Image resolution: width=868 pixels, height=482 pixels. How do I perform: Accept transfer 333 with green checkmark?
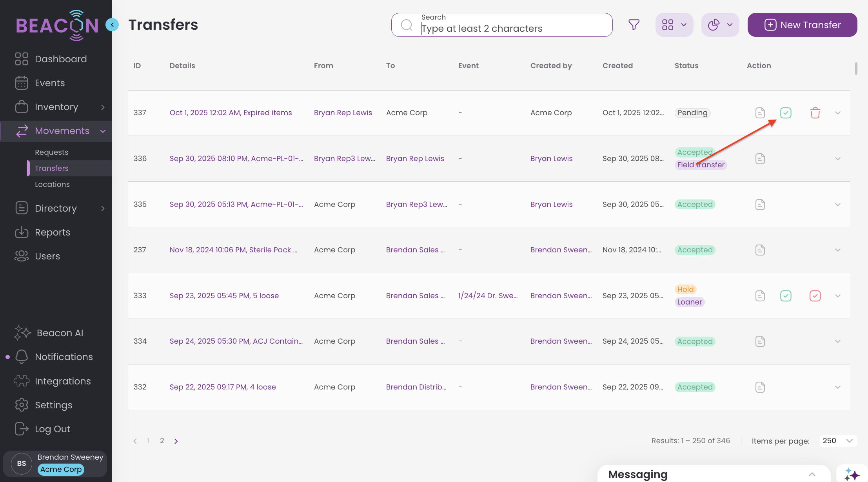786,296
